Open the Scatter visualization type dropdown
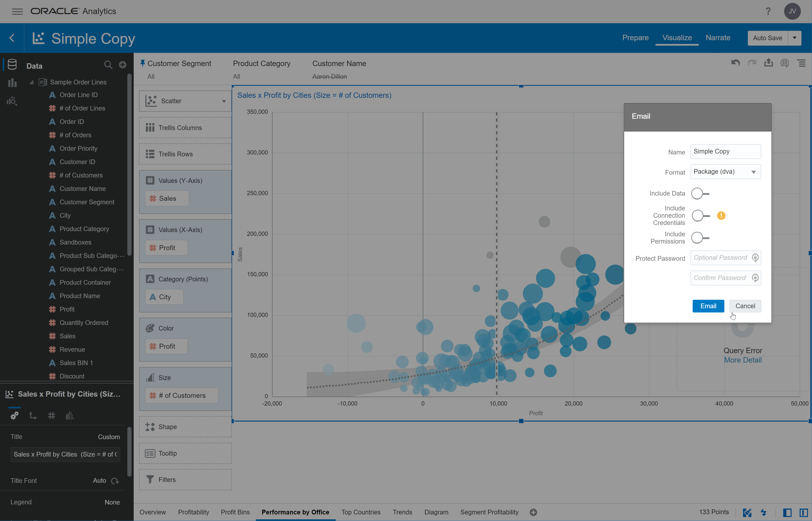Image resolution: width=812 pixels, height=521 pixels. [x=185, y=101]
